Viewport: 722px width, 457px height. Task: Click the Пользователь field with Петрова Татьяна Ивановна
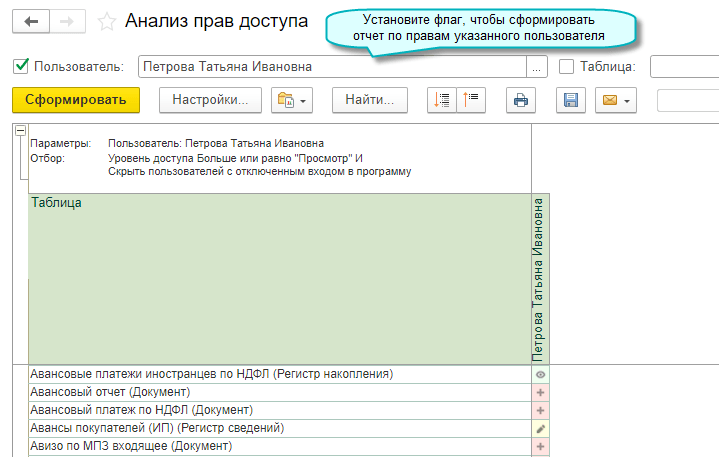click(332, 67)
